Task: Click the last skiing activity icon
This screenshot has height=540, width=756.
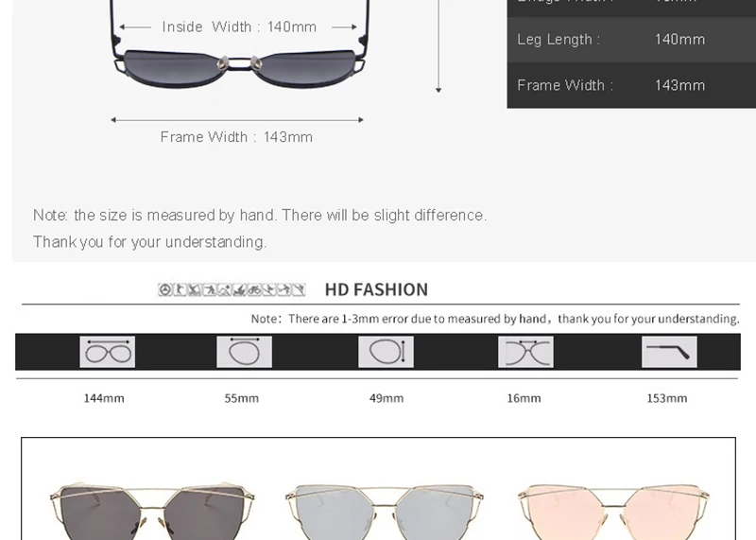Action: coord(299,289)
